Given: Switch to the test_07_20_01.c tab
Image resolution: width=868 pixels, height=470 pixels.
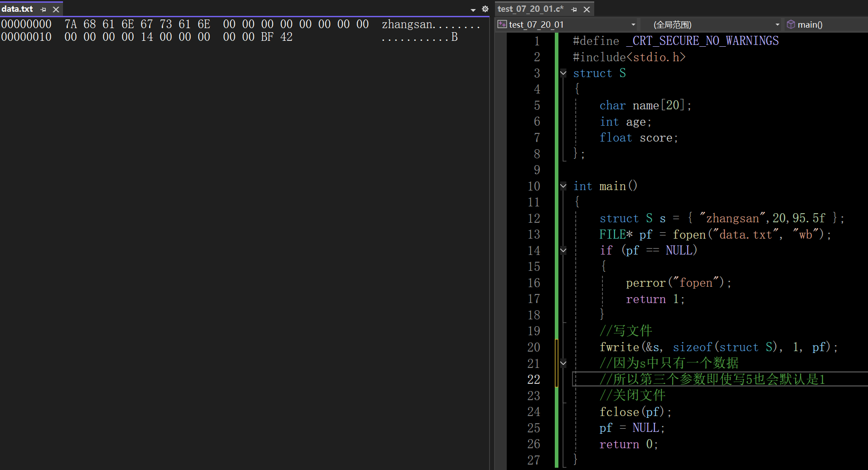Looking at the screenshot, I should pos(530,9).
